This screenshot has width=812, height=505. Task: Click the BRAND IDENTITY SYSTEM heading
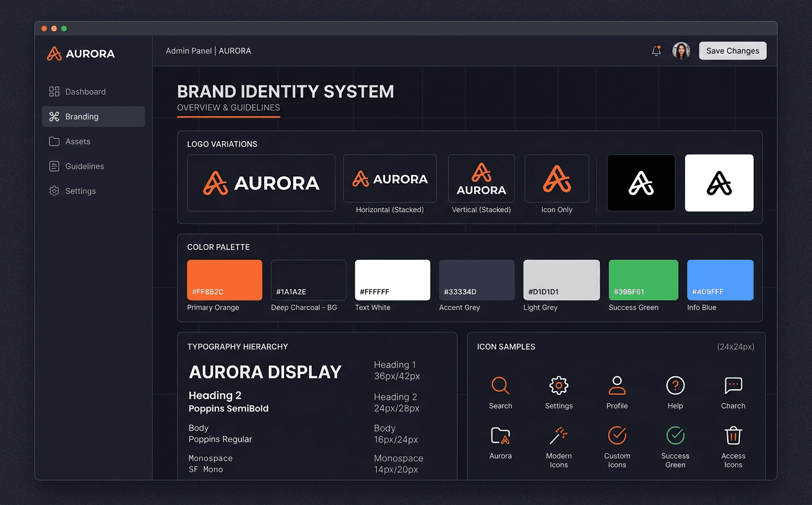[x=285, y=92]
